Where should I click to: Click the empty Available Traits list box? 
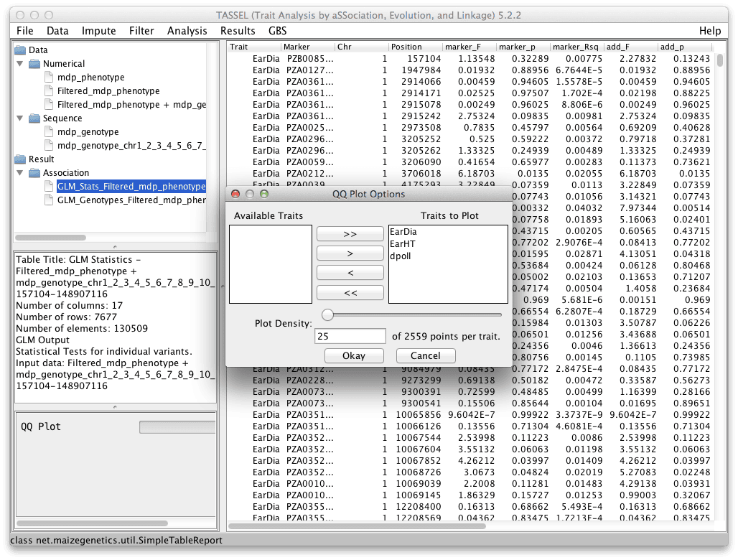pos(271,264)
